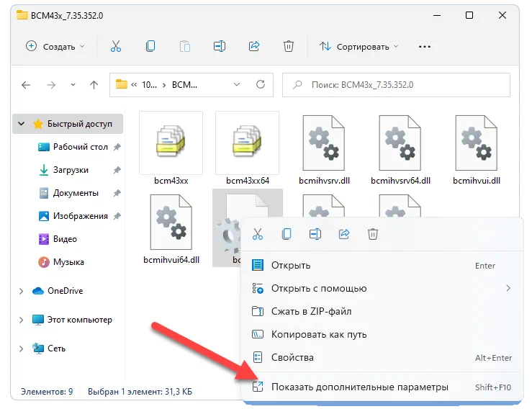Viewport: 532px width, 409px height.
Task: Select the bcmihvsrv.dll file
Action: 324,150
